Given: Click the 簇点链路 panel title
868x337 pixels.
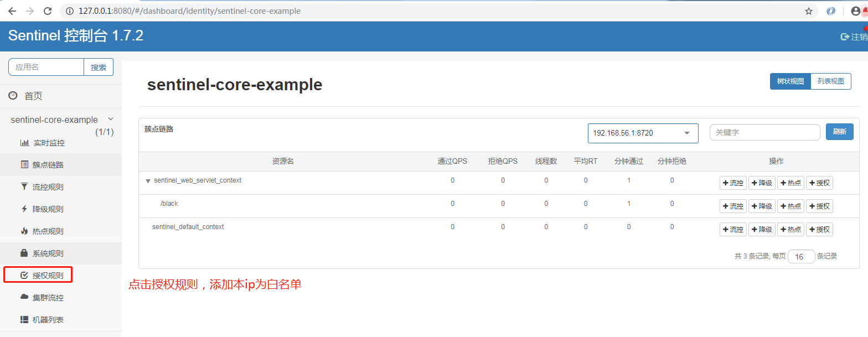Looking at the screenshot, I should (159, 129).
